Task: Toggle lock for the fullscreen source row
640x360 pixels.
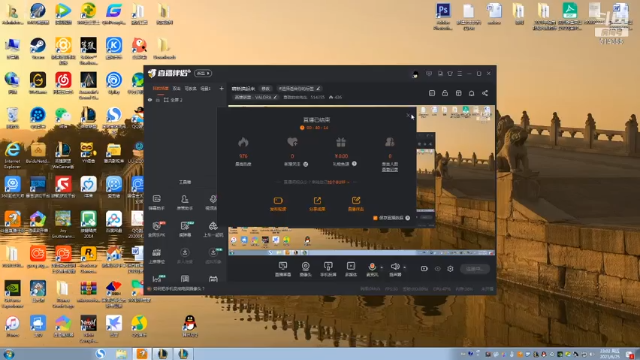Action: [x=158, y=100]
